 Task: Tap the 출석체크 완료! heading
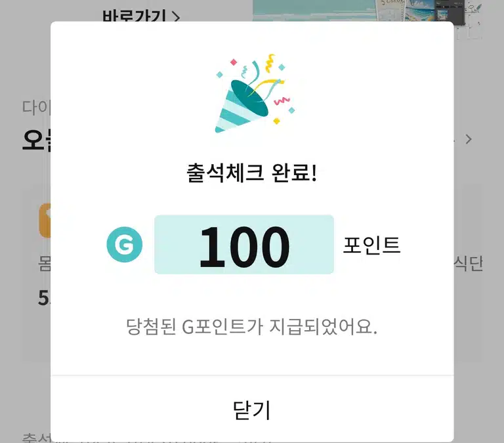tap(252, 173)
